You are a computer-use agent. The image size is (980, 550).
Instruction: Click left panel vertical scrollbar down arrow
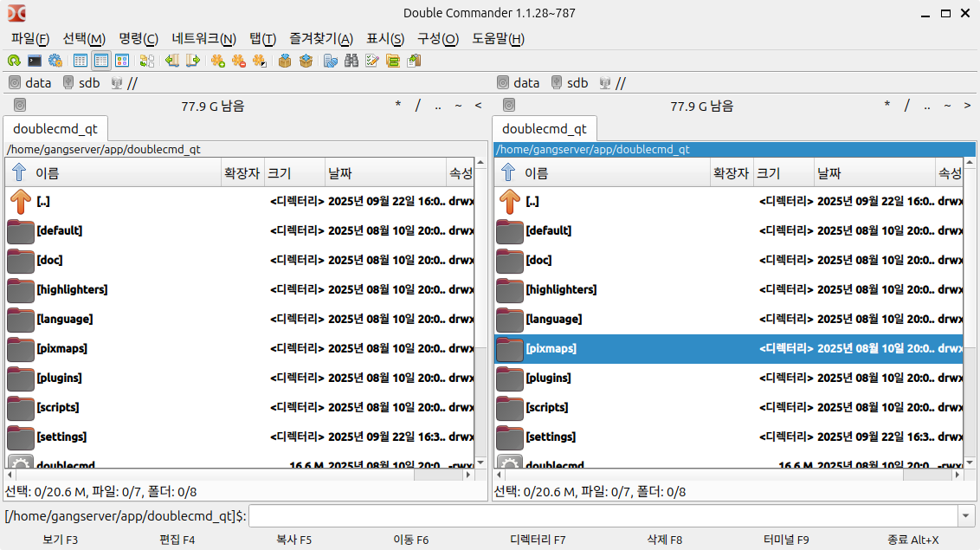[480, 463]
